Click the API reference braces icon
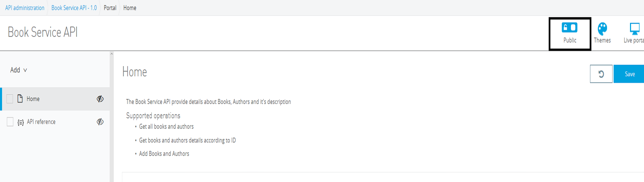Screen dimensions: 644x182 pyautogui.click(x=20, y=122)
